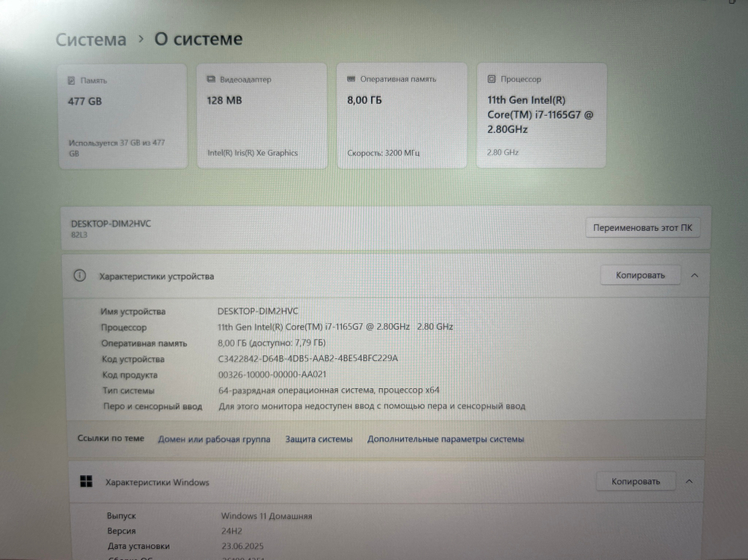Image resolution: width=748 pixels, height=560 pixels.
Task: Select the Intel Iris Xe Graphics card
Action: pos(262,116)
